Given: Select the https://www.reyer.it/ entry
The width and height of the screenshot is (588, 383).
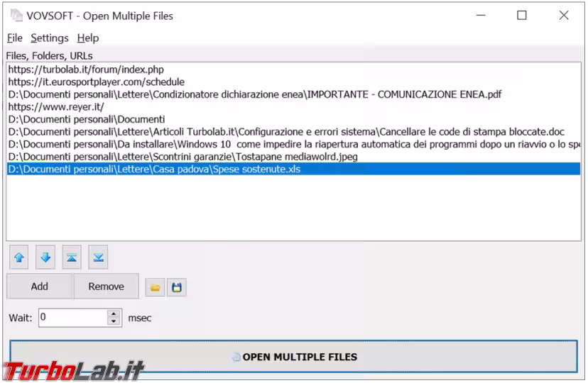Looking at the screenshot, I should pos(293,106).
